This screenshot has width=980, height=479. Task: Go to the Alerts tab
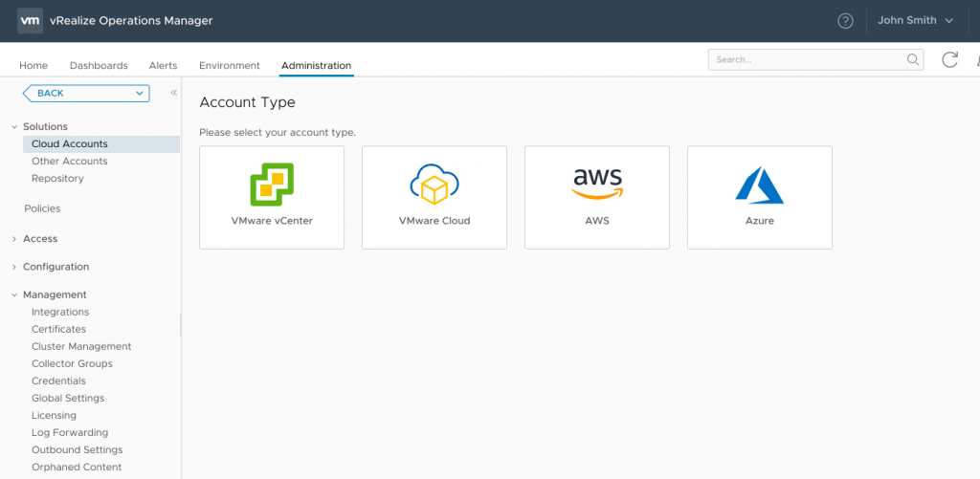coord(163,66)
